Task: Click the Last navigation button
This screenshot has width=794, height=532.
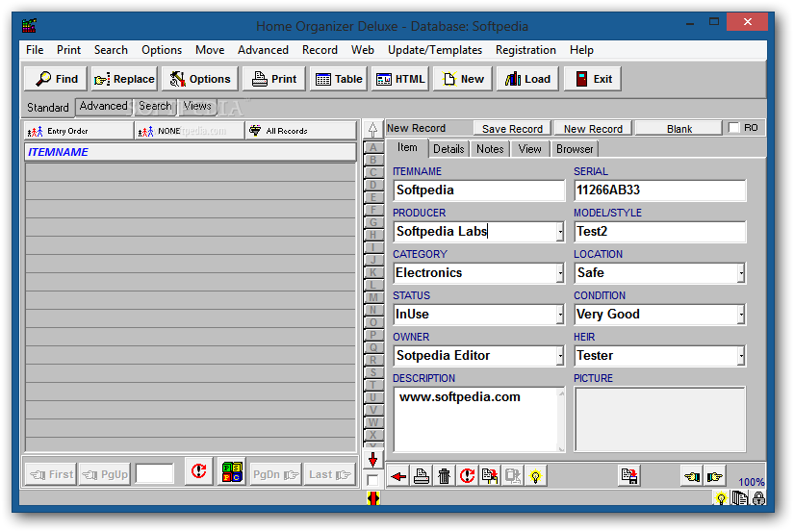Action: click(329, 475)
